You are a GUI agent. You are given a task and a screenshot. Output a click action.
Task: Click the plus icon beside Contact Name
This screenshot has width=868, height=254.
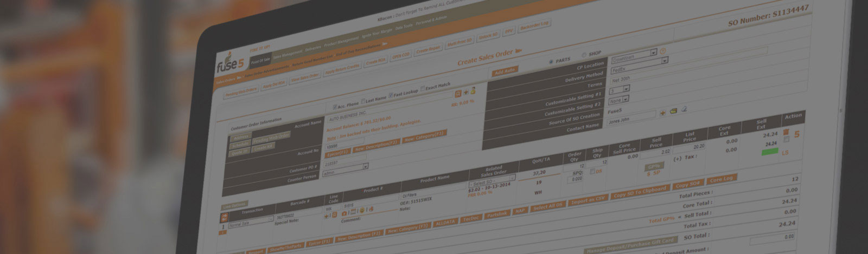point(662,113)
